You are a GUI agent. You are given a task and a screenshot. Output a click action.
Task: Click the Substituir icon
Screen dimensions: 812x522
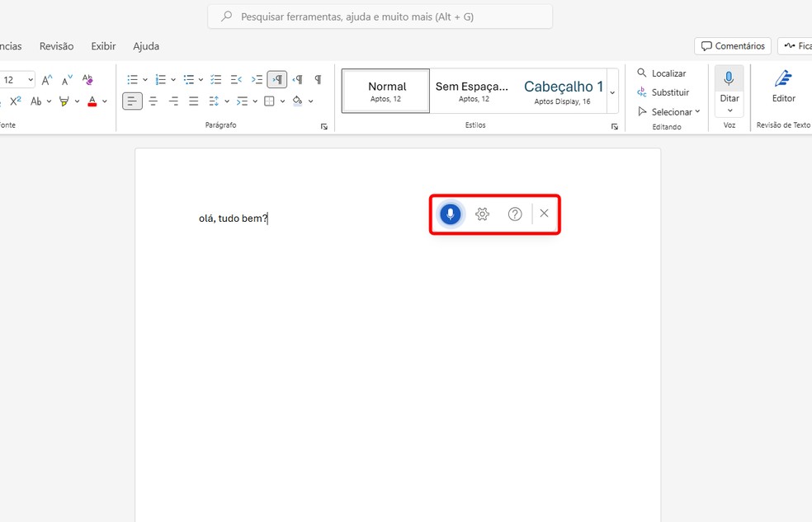643,92
